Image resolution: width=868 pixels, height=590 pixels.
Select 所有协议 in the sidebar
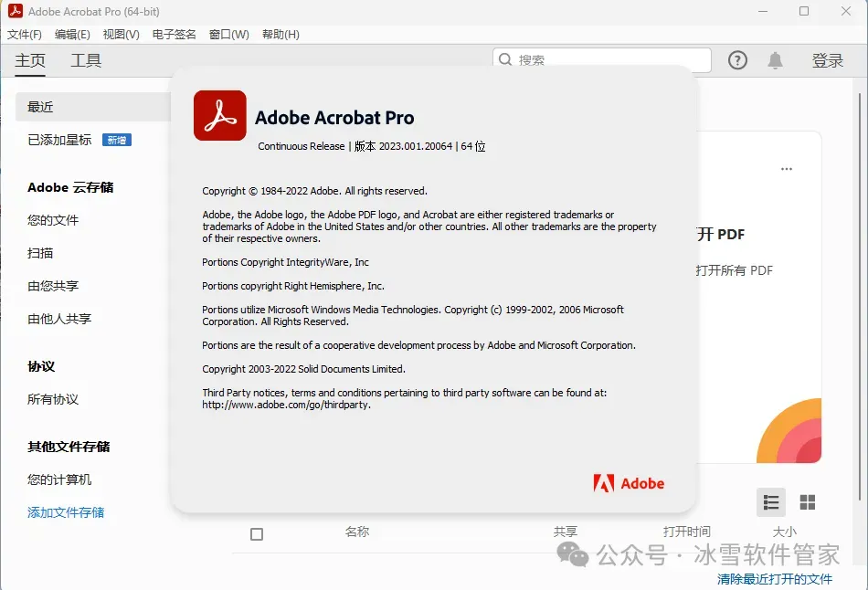pos(53,399)
